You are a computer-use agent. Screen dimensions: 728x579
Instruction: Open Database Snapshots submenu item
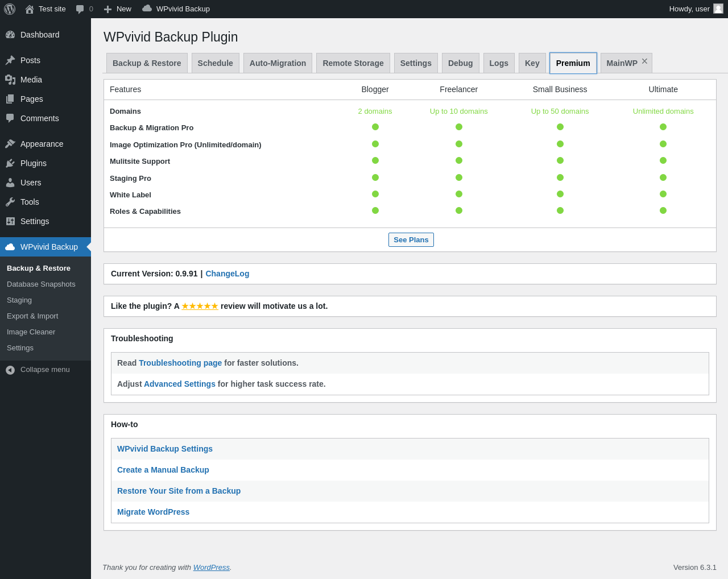point(41,284)
